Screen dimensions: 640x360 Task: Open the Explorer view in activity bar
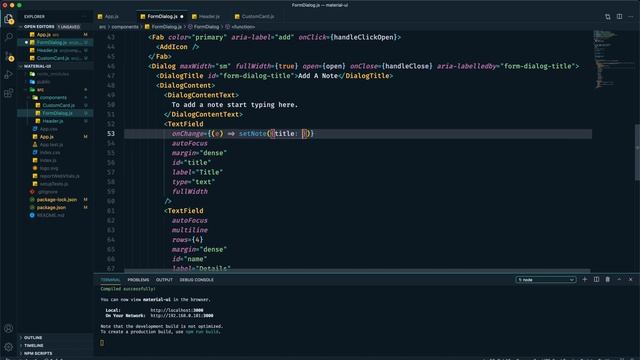(9, 19)
